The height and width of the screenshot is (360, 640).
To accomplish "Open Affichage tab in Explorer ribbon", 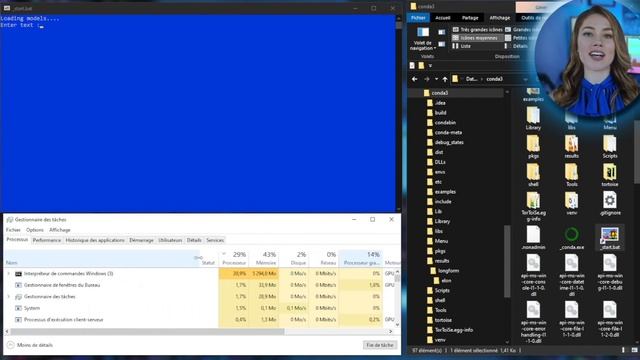I will pos(500,18).
